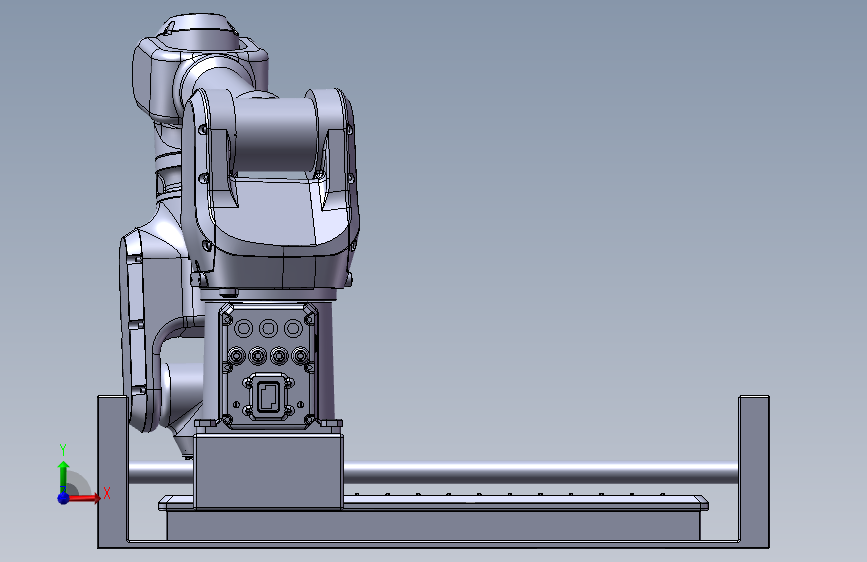Viewport: 867px width, 562px height.
Task: Select the long base beam under the rail
Action: pyautogui.click(x=434, y=525)
